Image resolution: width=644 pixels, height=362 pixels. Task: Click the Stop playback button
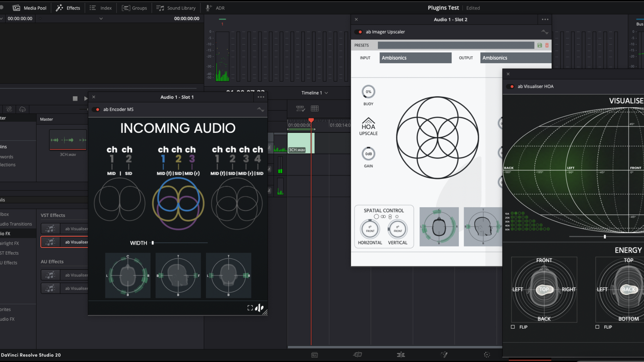click(x=75, y=99)
